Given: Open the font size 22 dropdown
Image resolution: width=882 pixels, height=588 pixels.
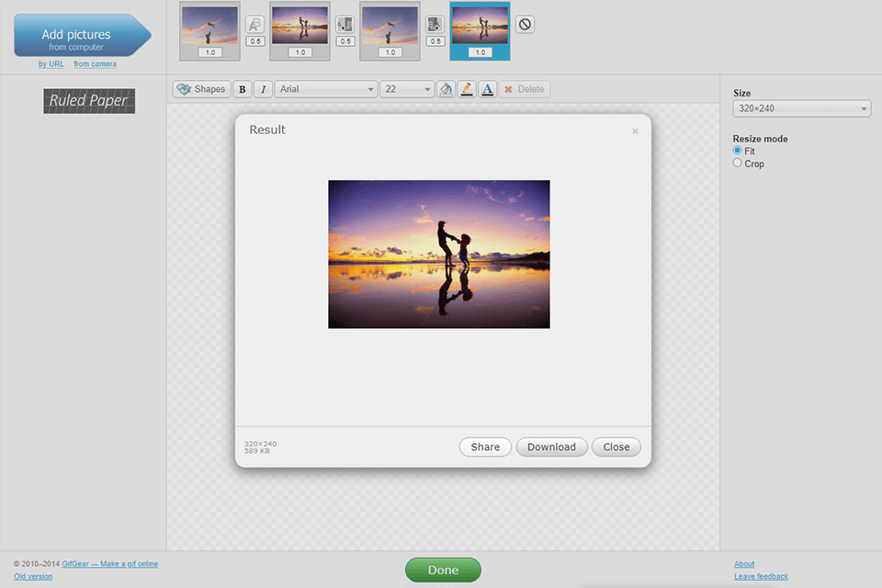Looking at the screenshot, I should pos(408,88).
